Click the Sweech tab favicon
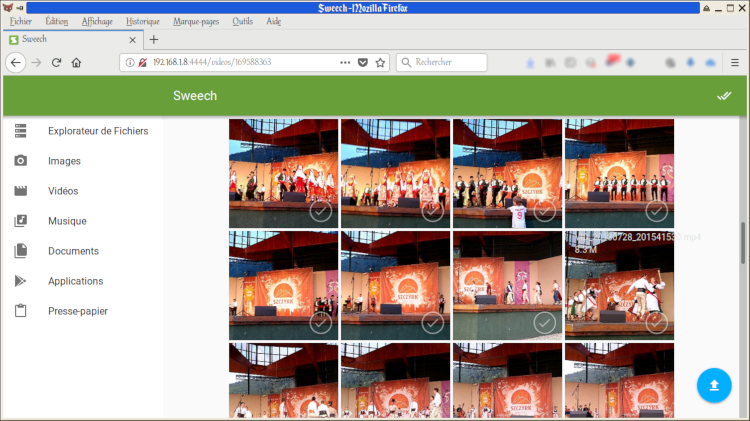 point(14,40)
